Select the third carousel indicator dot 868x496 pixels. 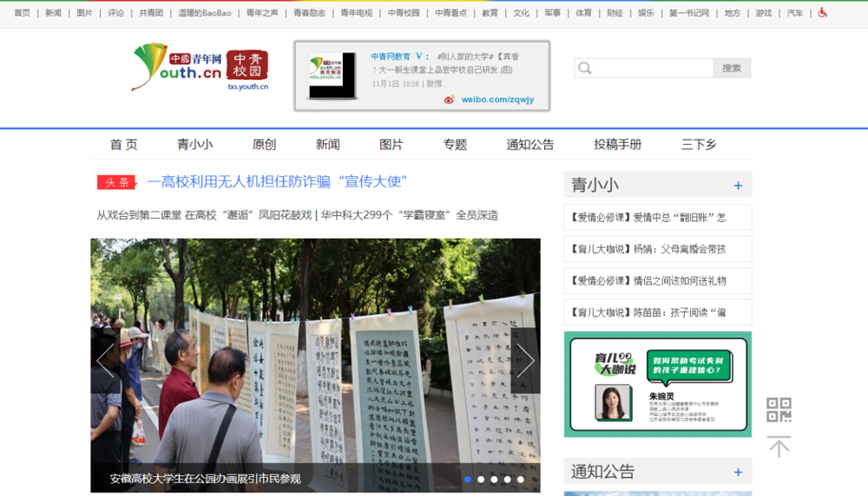coord(494,479)
